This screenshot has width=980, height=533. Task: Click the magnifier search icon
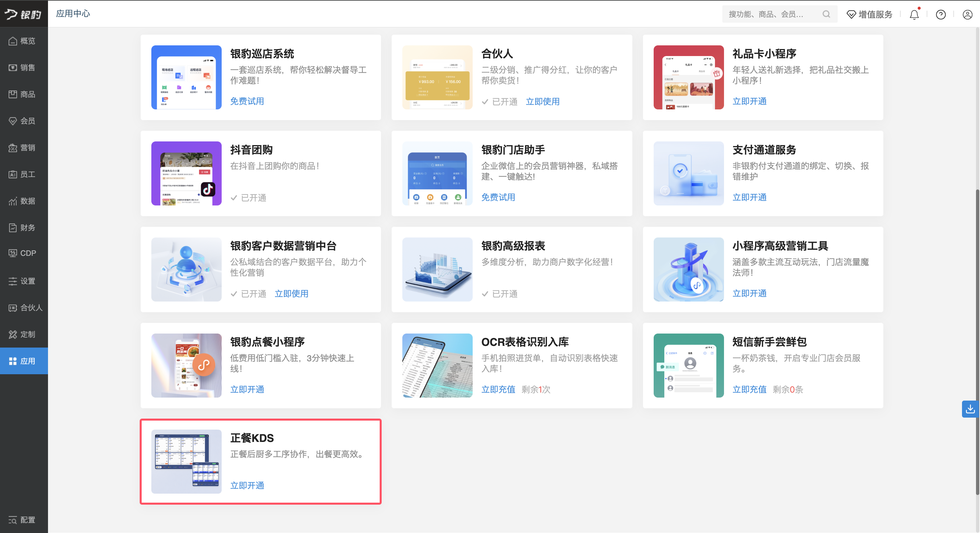coord(826,14)
